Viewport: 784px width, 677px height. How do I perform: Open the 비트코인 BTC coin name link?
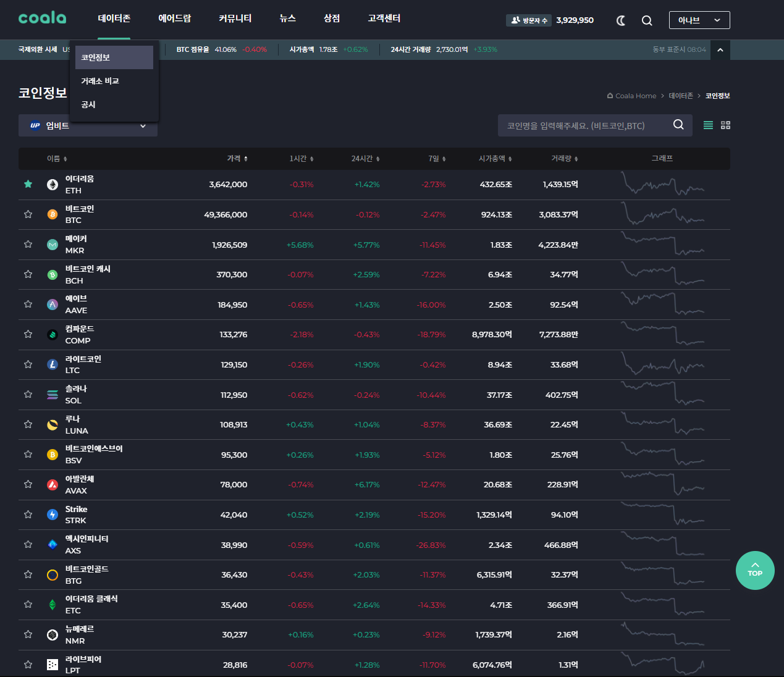[80, 214]
